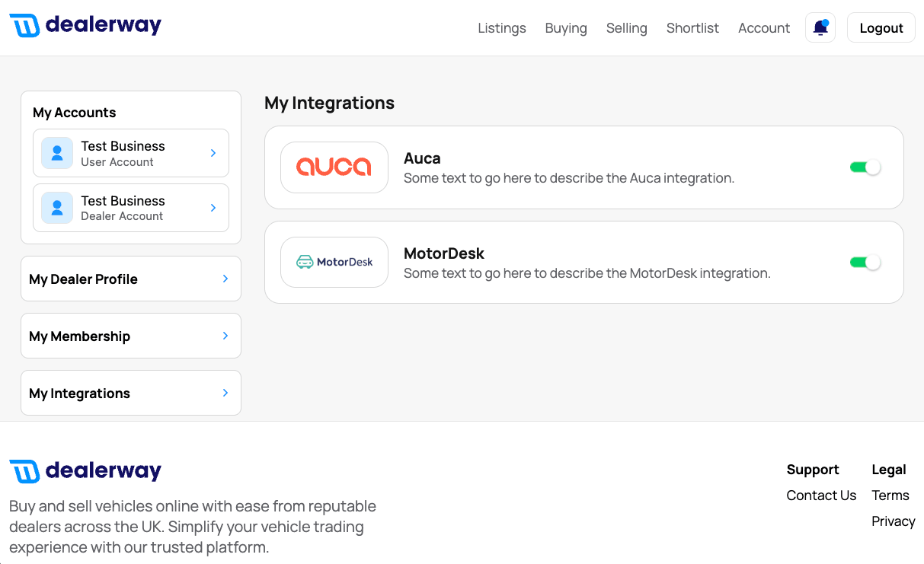The height and width of the screenshot is (564, 924).
Task: Click the Dealerway logo in the header
Action: point(85,25)
